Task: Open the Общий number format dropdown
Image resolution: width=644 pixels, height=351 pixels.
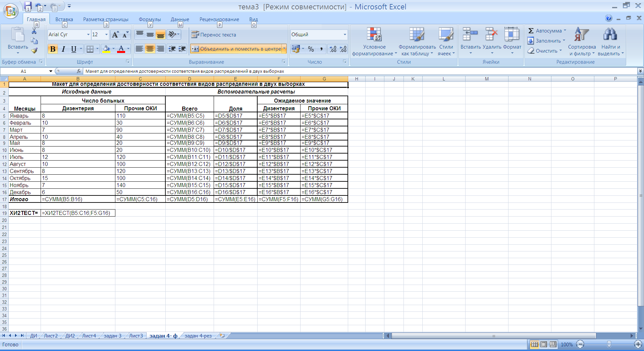Action: 345,35
